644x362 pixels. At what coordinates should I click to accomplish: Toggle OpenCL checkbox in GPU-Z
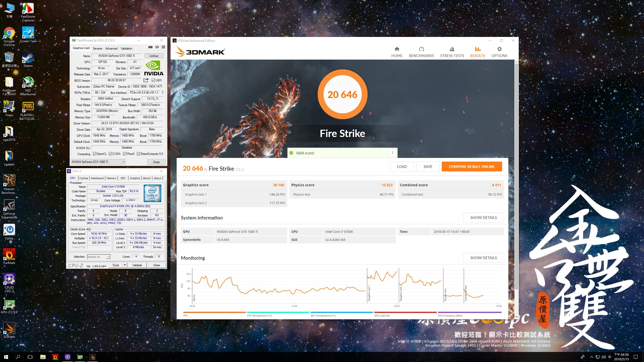[95, 154]
